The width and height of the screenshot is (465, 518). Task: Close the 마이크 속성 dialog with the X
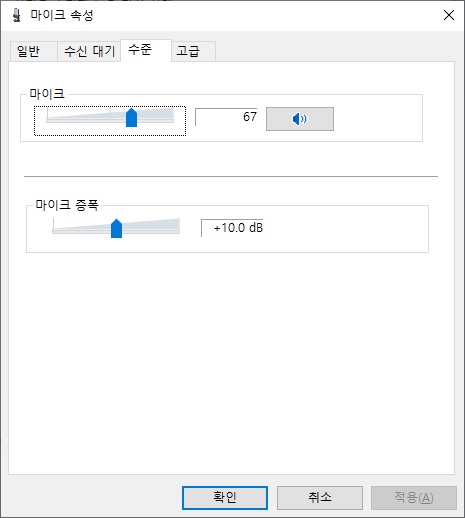tap(449, 15)
